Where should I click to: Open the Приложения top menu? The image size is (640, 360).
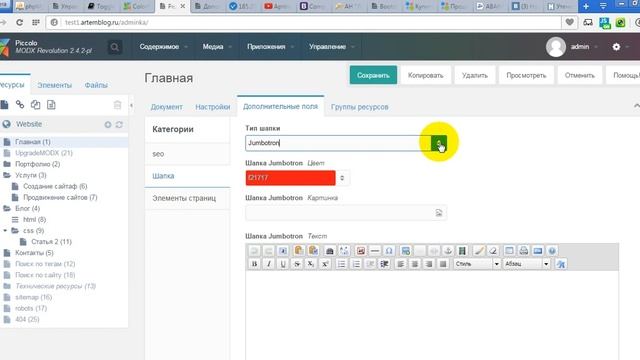click(x=270, y=47)
